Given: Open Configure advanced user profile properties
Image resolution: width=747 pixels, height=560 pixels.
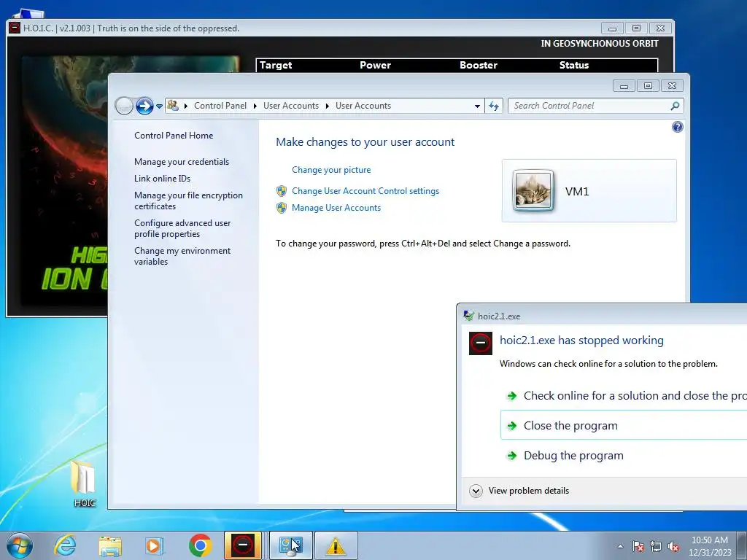Looking at the screenshot, I should pyautogui.click(x=182, y=228).
